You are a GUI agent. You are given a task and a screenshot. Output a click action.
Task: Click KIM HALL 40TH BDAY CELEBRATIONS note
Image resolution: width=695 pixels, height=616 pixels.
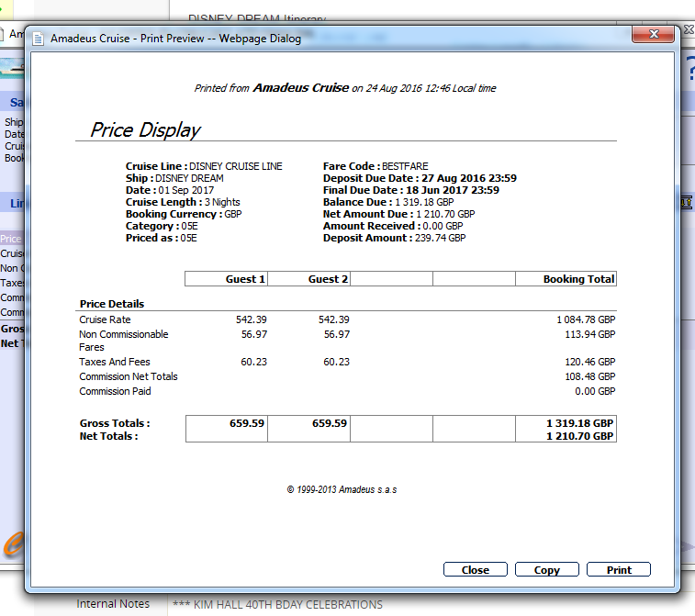coord(277,604)
